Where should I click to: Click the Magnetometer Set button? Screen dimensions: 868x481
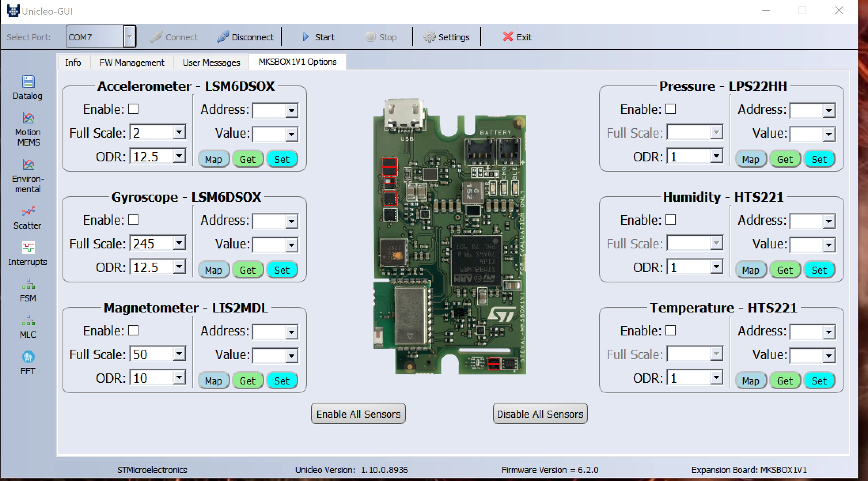[x=282, y=381]
